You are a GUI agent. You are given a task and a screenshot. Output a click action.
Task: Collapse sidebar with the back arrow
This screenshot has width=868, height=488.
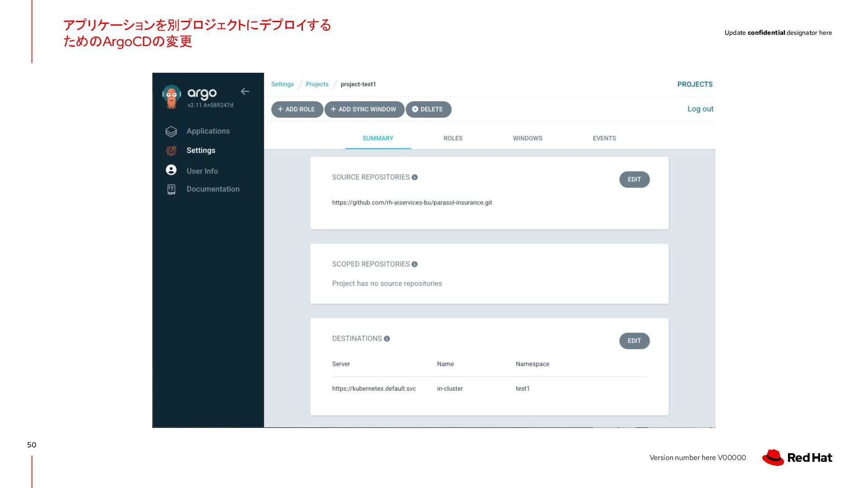click(245, 91)
